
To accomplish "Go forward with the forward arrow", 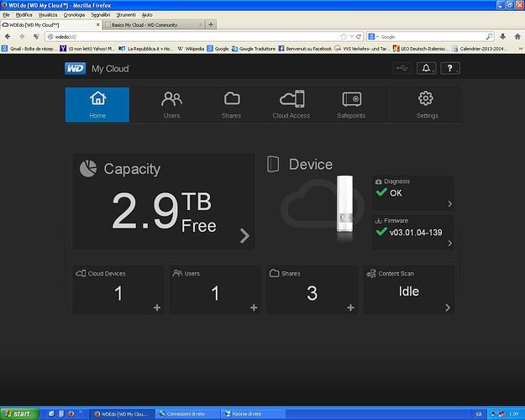I will coord(22,36).
